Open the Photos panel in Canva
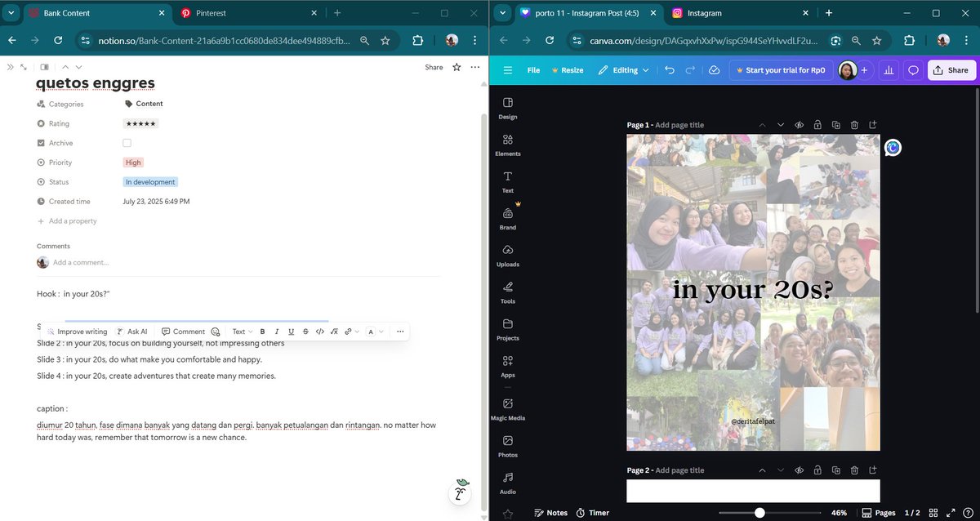 [507, 445]
